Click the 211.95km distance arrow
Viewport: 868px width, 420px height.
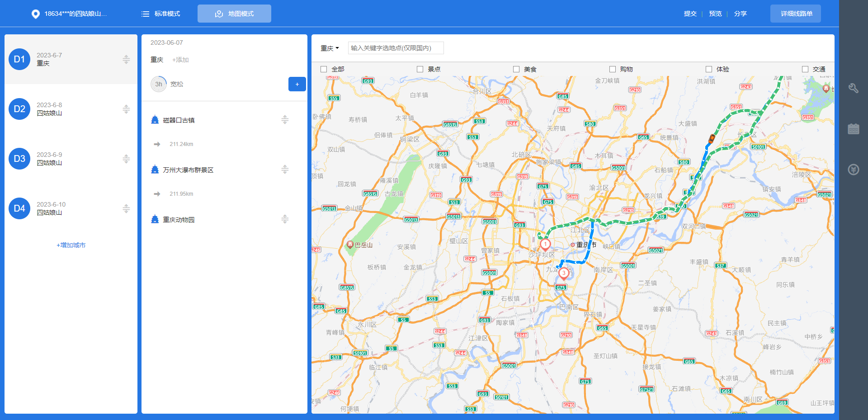pyautogui.click(x=157, y=194)
